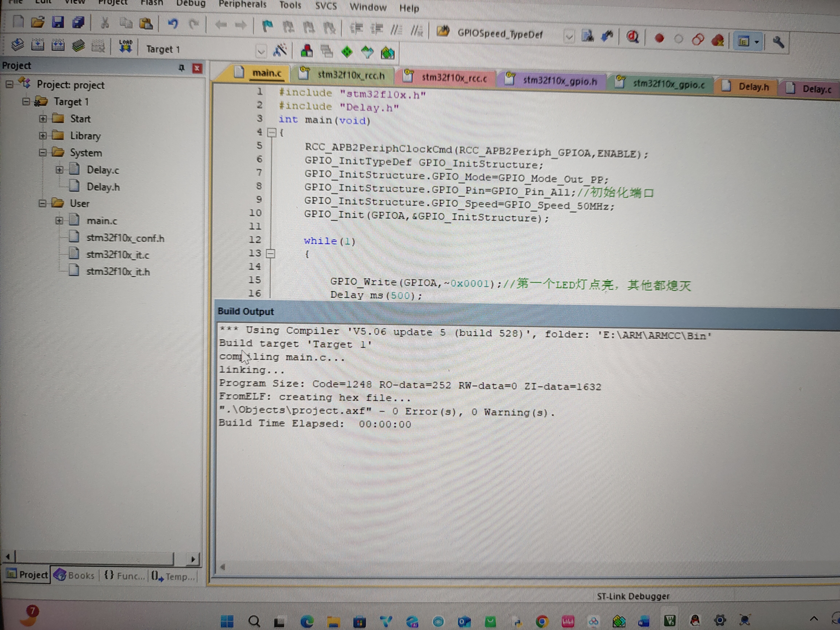This screenshot has height=630, width=840.
Task: Expand the Library folder node
Action: 43,136
